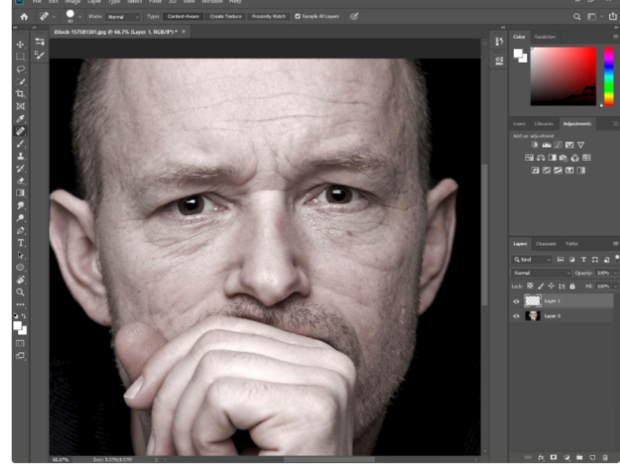
Task: Select the Zoom tool
Action: tap(21, 292)
